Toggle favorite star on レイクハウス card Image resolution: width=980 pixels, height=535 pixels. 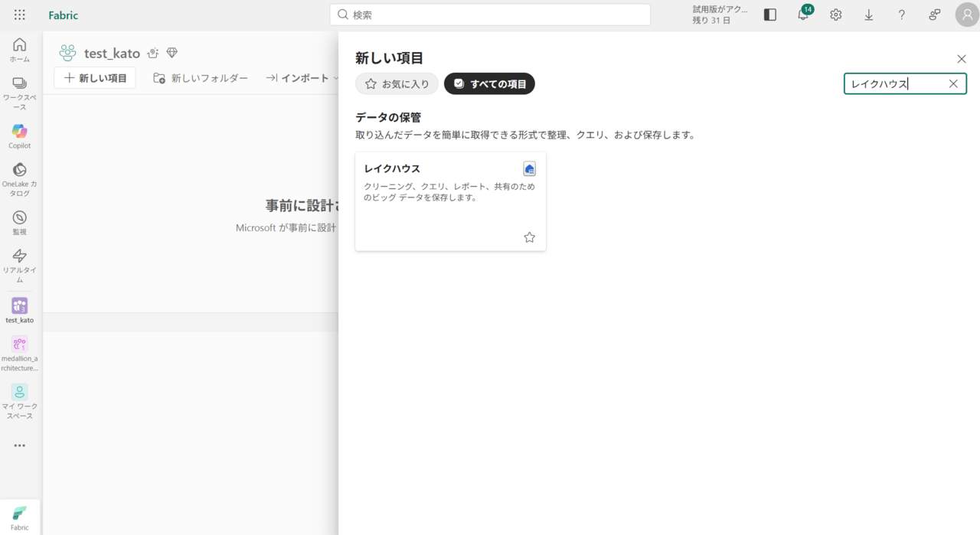529,237
